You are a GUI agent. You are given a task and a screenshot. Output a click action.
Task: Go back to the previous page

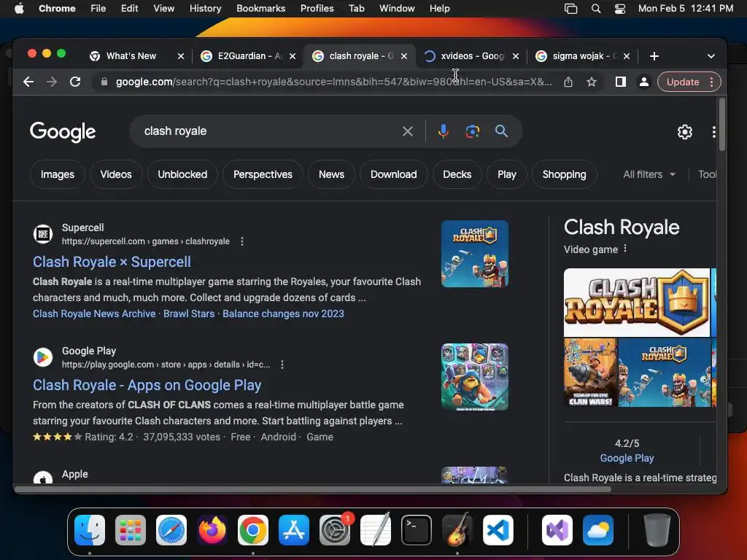28,82
